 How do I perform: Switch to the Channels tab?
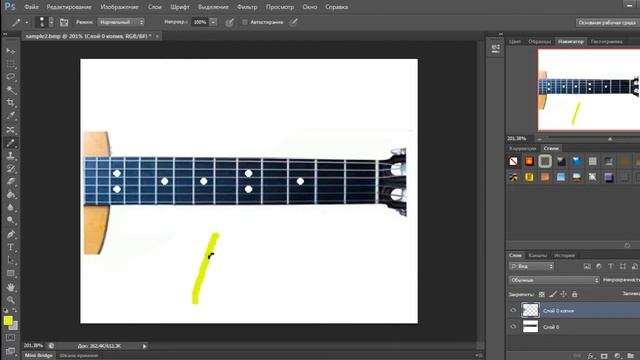pyautogui.click(x=537, y=256)
